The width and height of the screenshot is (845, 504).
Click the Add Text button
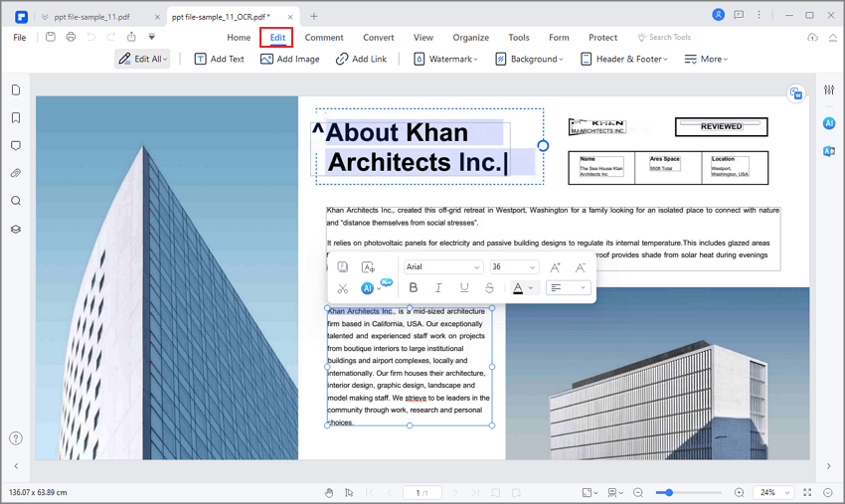pyautogui.click(x=220, y=59)
